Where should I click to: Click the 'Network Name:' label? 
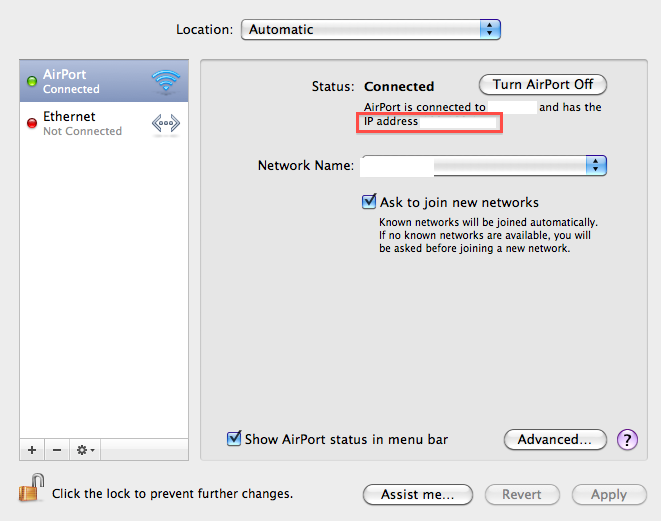tap(306, 165)
